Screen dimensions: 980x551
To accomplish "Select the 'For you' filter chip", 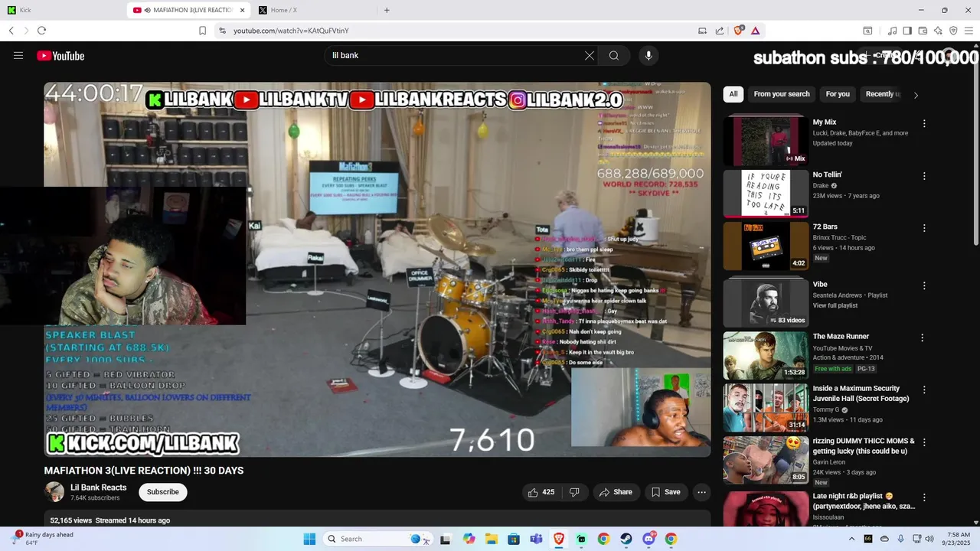I will (838, 94).
